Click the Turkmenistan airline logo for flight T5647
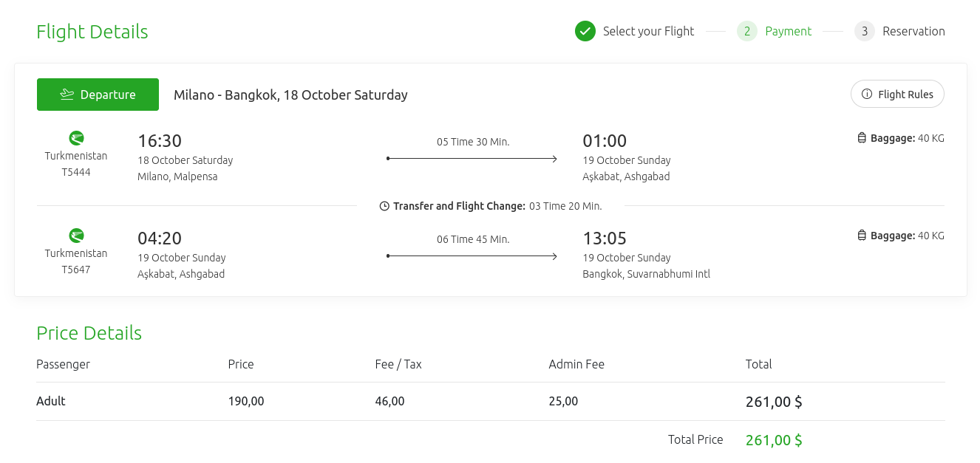Screen dimensions: 980x463 76,236
